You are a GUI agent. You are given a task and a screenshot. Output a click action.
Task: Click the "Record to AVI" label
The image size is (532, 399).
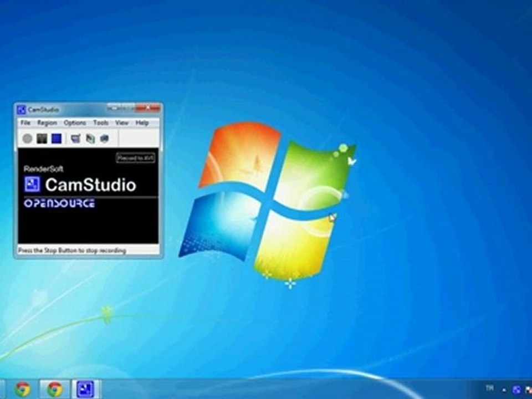click(136, 158)
